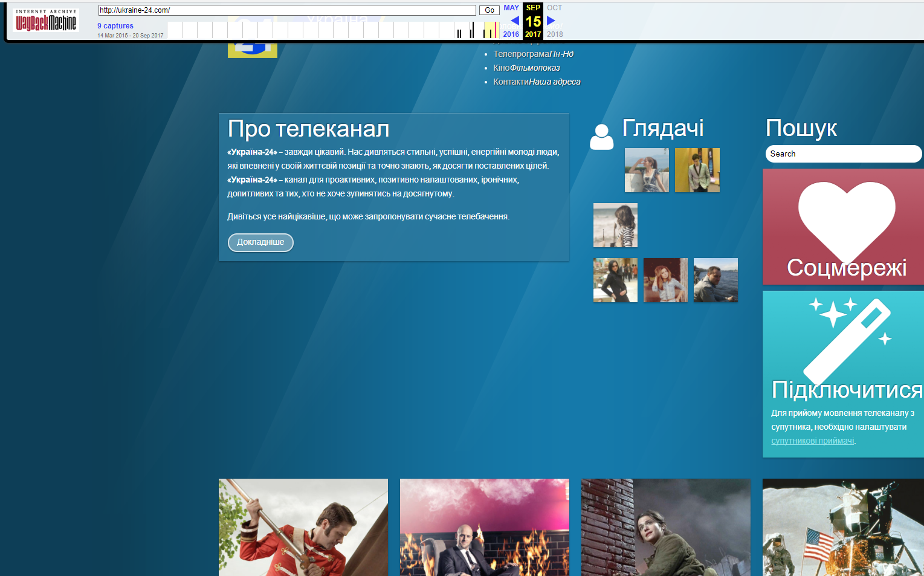Click the Докладніше button
This screenshot has width=924, height=576.
[260, 242]
